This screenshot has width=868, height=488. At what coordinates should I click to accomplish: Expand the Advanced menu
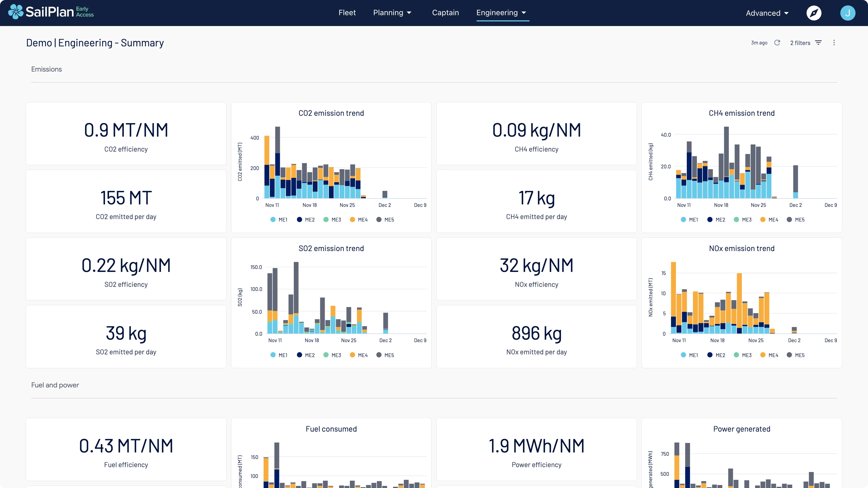767,13
